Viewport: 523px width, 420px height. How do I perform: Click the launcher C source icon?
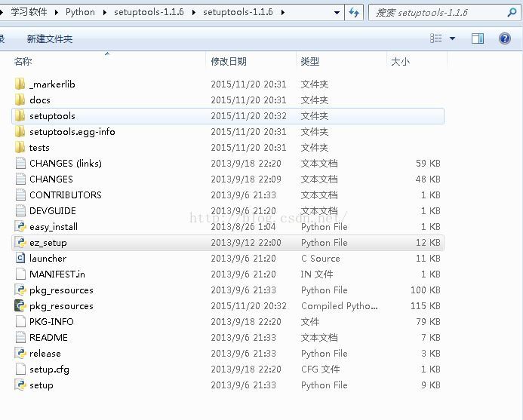(20, 259)
